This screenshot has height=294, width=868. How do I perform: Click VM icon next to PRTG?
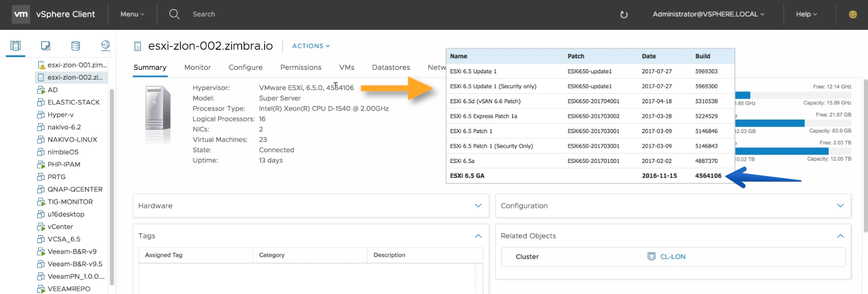coord(41,177)
